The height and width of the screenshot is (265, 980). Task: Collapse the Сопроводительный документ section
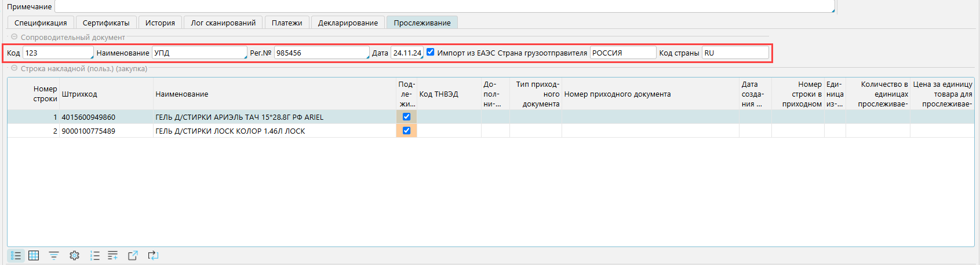(14, 37)
